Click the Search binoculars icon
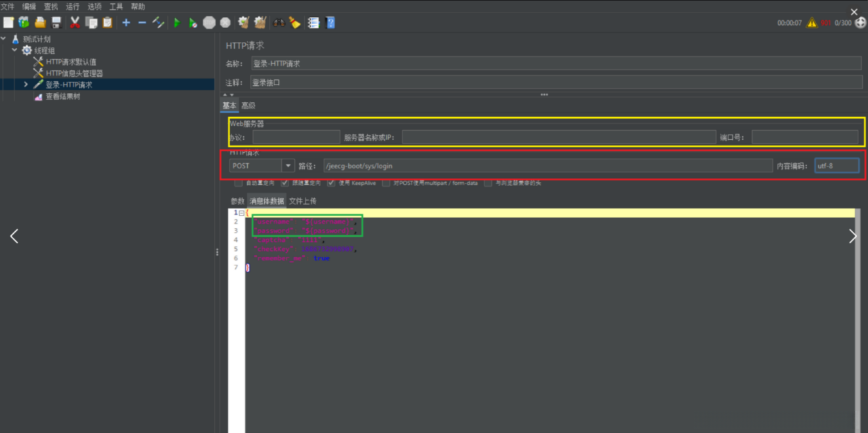Screen dimensions: 868x433 (x=279, y=23)
